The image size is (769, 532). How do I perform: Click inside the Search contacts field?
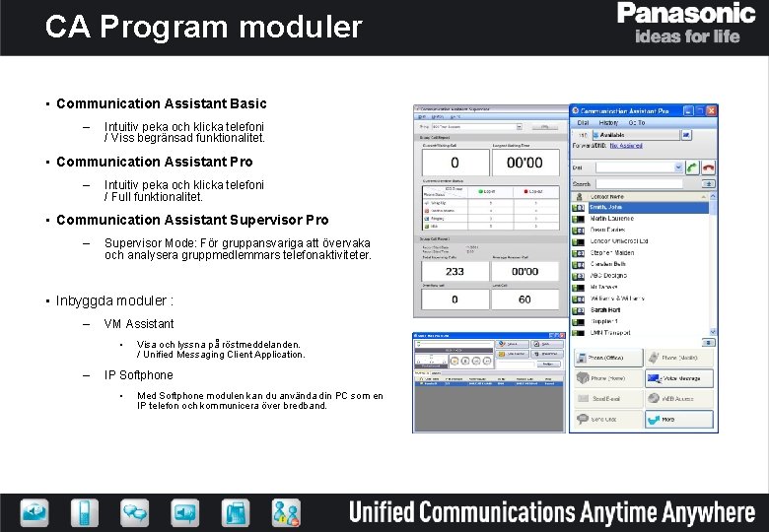(x=639, y=183)
